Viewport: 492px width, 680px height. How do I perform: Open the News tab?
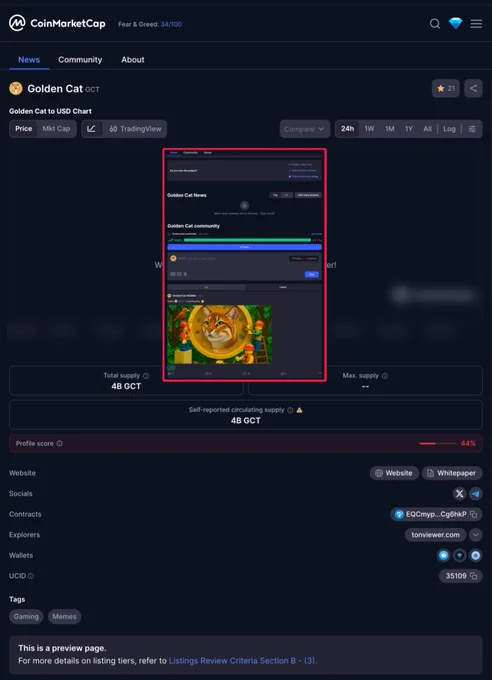coord(29,60)
